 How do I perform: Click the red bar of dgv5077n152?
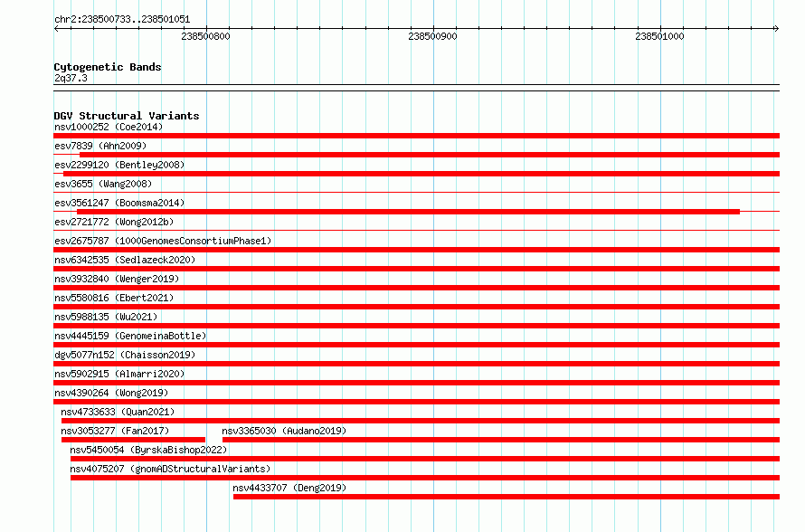(x=416, y=364)
